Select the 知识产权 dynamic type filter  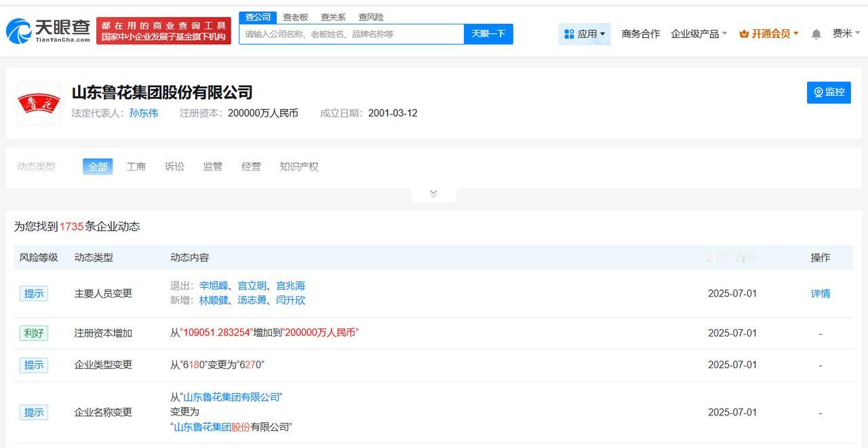(x=299, y=166)
